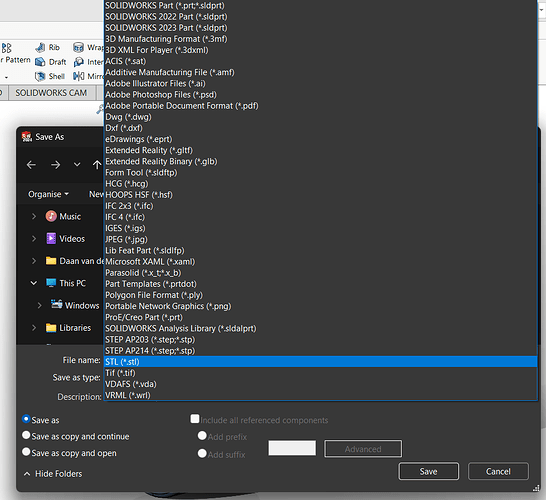This screenshot has height=500, width=546.
Task: Collapse the This PC tree node
Action: [x=34, y=283]
